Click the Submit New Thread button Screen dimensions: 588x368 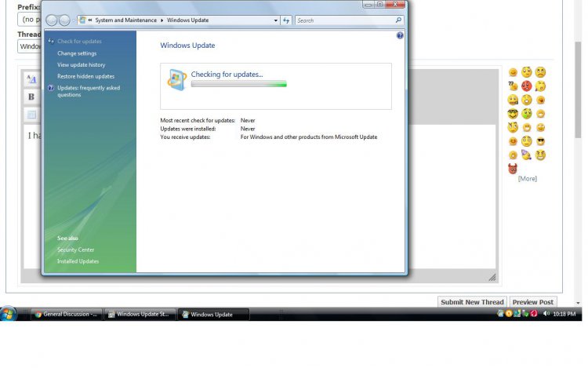(472, 302)
